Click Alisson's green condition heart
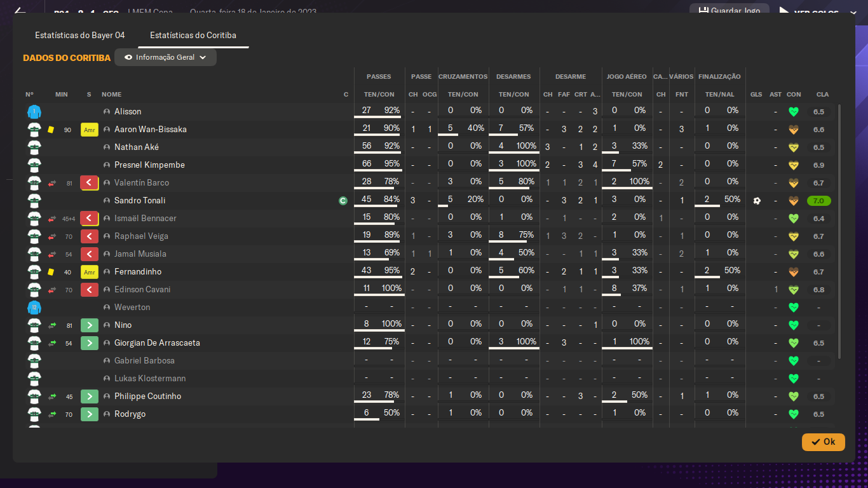Viewport: 868px width, 488px height. tap(793, 112)
